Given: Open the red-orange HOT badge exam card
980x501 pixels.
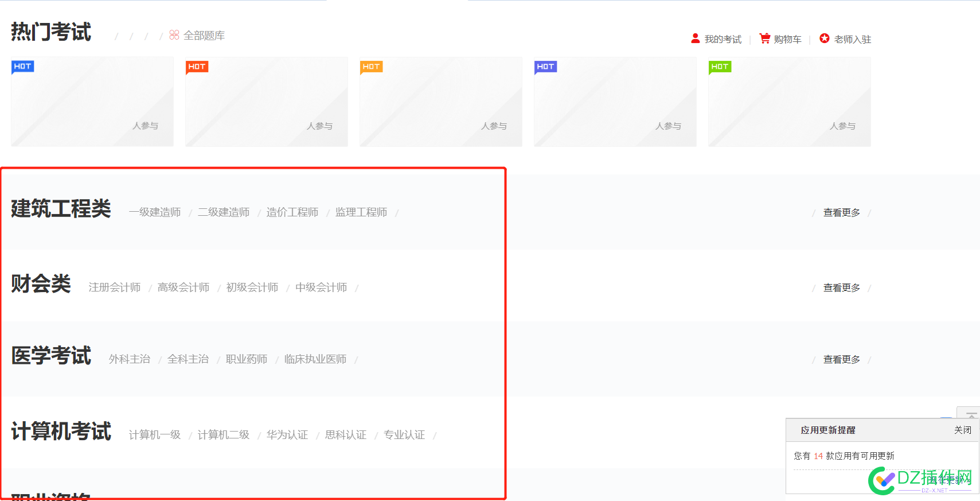Looking at the screenshot, I should 267,102.
